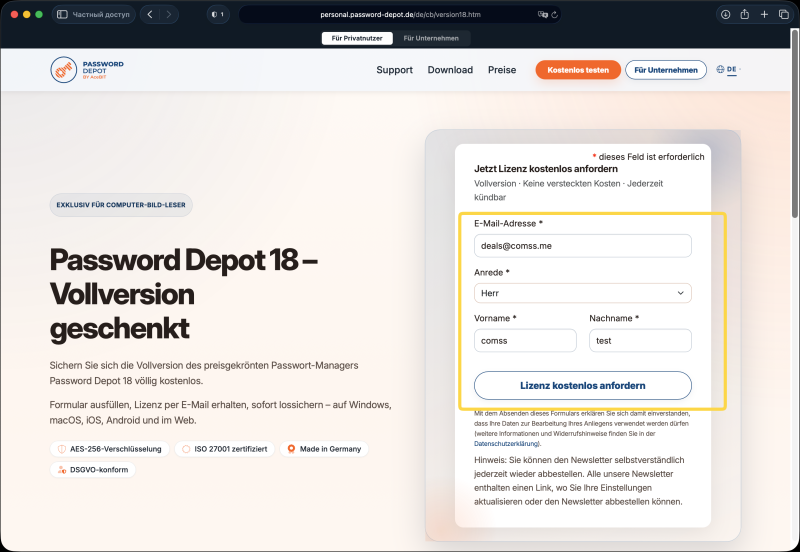Click the Jetzt Lizenz kostenlos anfordern heading
The image size is (800, 552).
click(x=546, y=169)
